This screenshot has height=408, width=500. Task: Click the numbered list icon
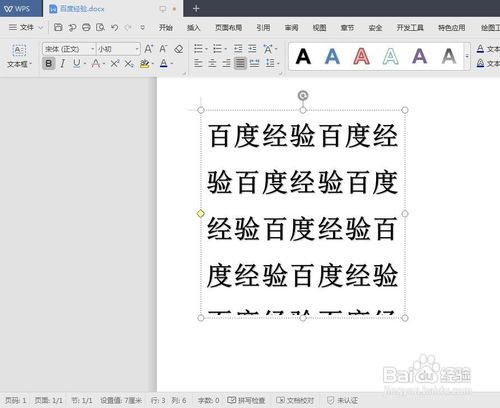click(x=217, y=49)
